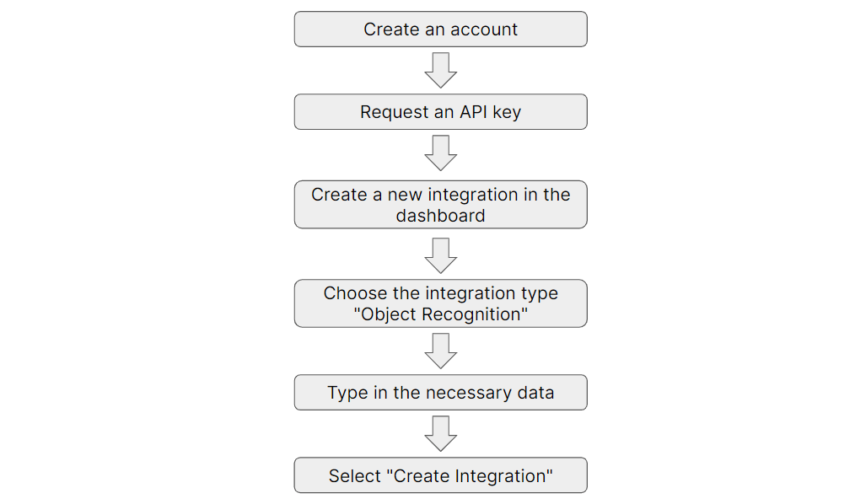This screenshot has height=504, width=855.
Task: Select the "Choose the integration type" step box
Action: pos(441,303)
